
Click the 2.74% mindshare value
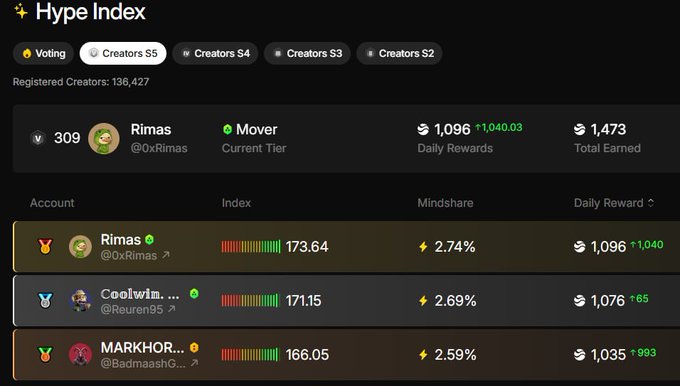455,247
